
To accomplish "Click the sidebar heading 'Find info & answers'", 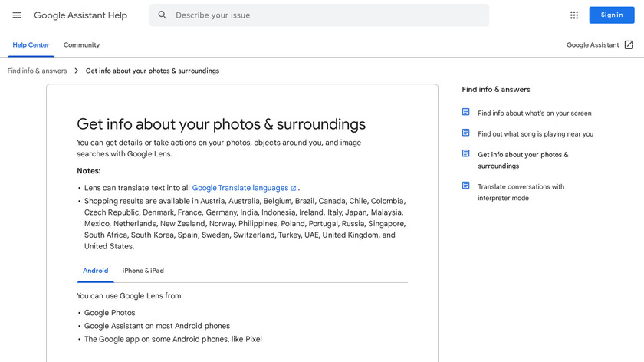I will click(496, 89).
